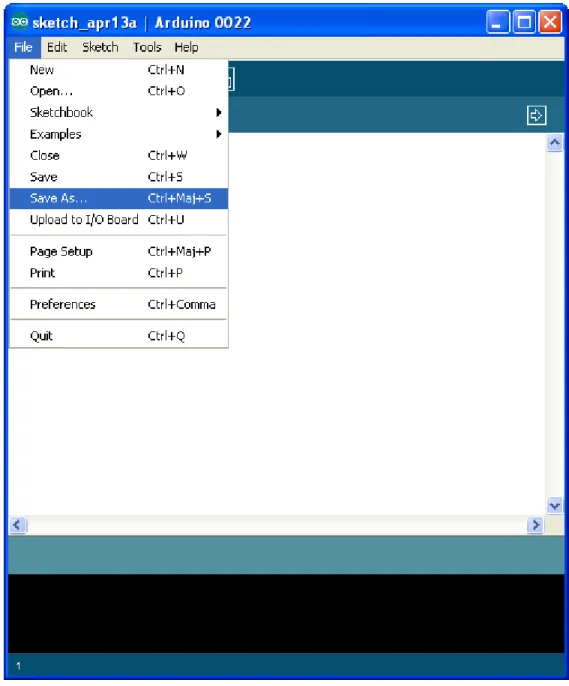This screenshot has width=569, height=686.
Task: Choose Save As from File menu
Action: click(x=119, y=198)
